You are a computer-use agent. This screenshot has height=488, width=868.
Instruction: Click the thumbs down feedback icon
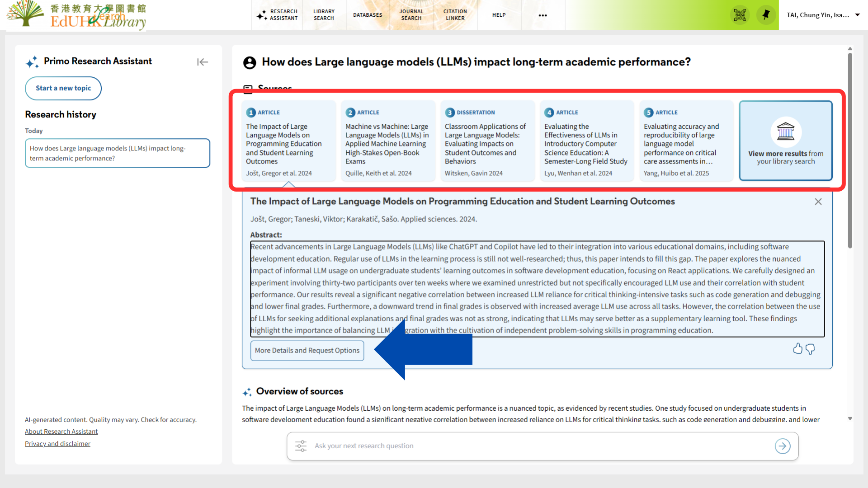(x=811, y=349)
